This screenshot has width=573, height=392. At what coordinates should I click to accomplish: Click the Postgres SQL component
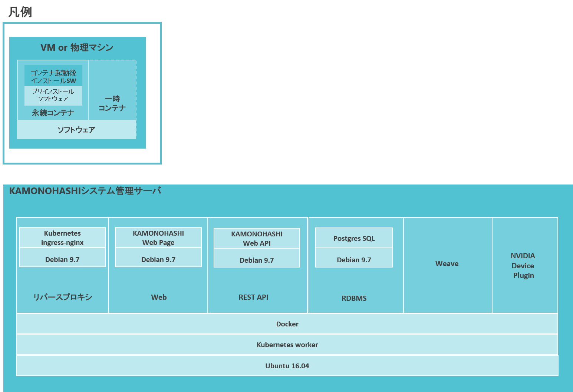tap(354, 238)
